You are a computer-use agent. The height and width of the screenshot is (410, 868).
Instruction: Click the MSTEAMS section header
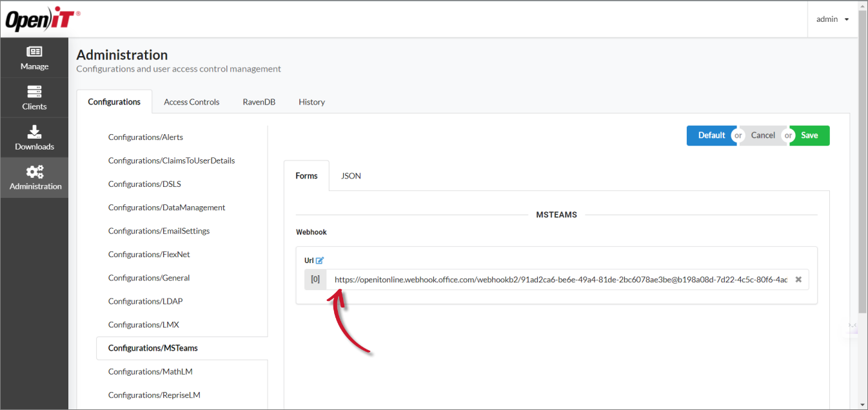(557, 215)
